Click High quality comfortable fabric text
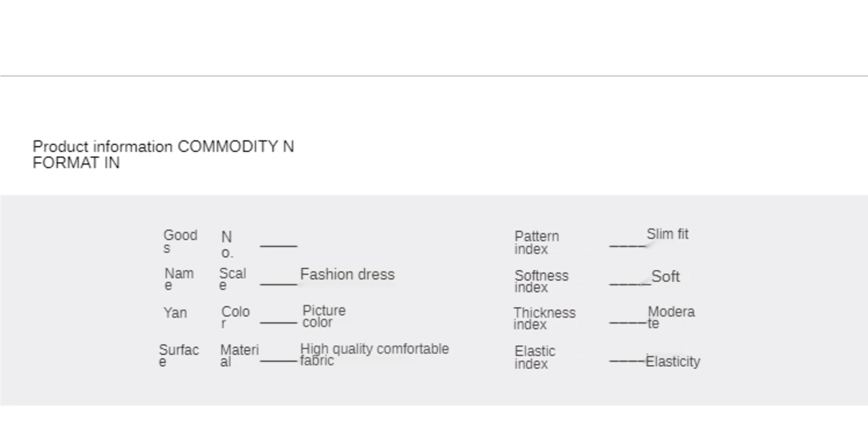The image size is (868, 436). (374, 354)
